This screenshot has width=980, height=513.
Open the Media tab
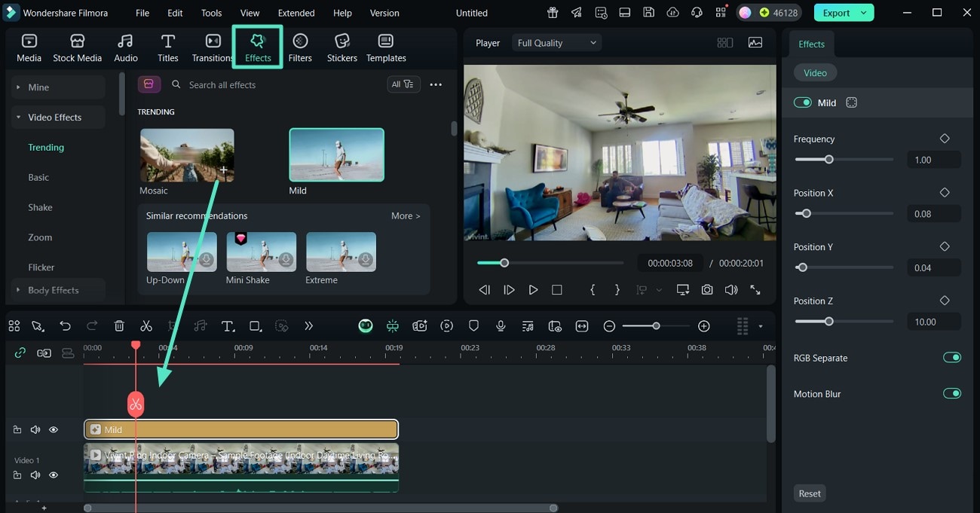coord(29,47)
